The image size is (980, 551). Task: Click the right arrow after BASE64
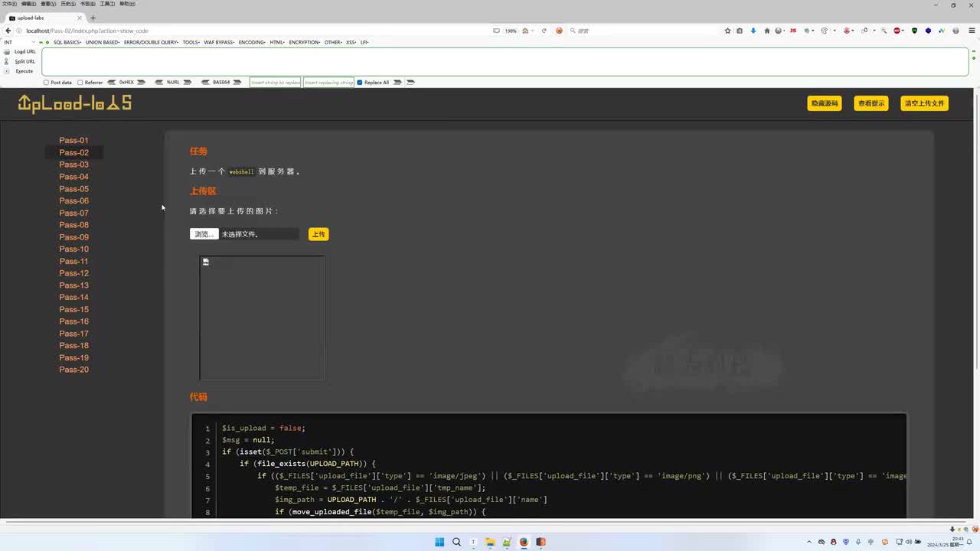click(237, 82)
